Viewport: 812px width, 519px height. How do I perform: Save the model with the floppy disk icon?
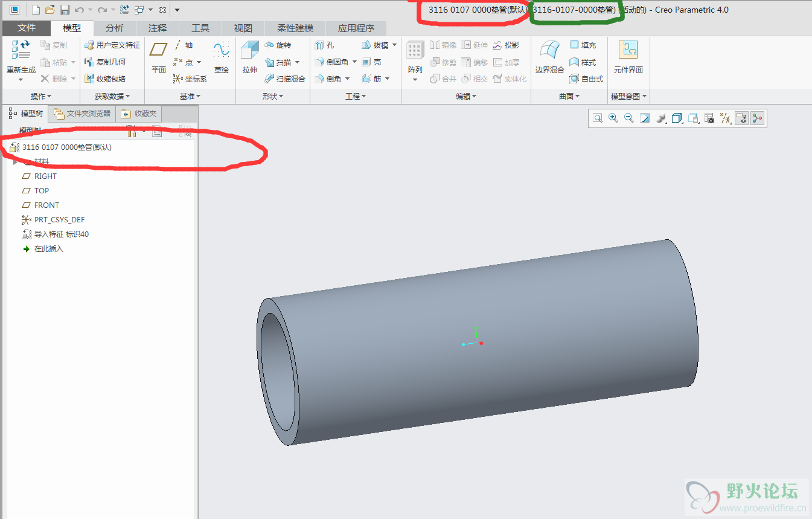(65, 10)
